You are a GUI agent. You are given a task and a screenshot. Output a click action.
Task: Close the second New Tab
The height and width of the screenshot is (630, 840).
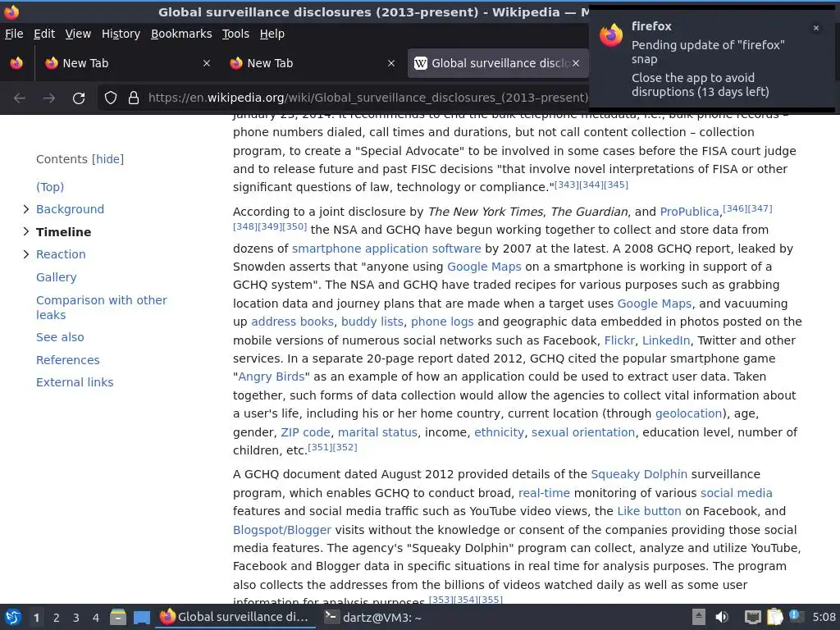click(x=391, y=63)
